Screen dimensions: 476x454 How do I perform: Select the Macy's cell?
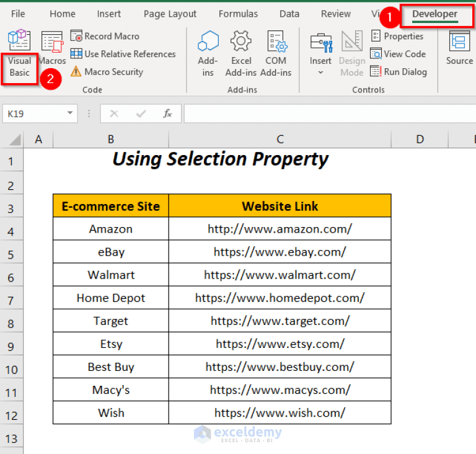111,390
